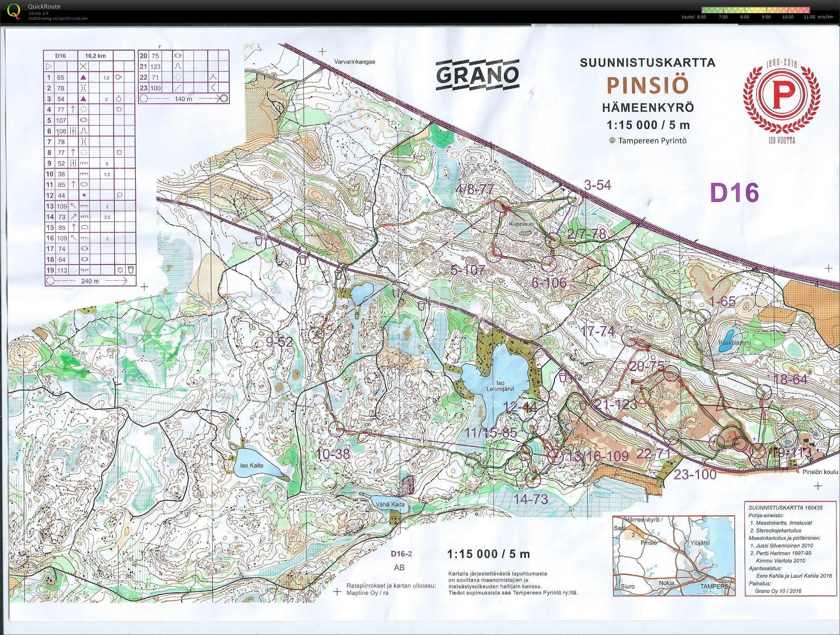Click the drinking cup symbol in table row 19
The height and width of the screenshot is (635, 840).
[130, 270]
